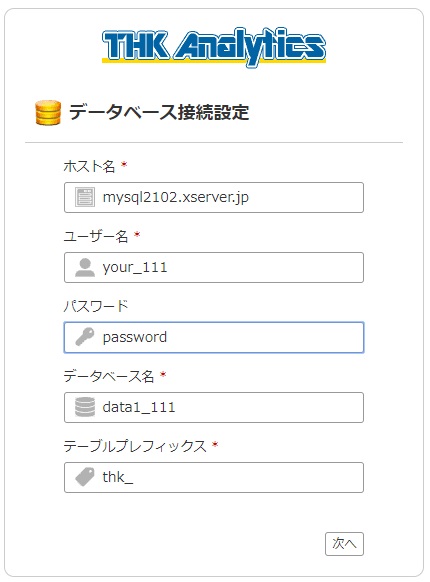Click the table prefix field thk_
The image size is (430, 582).
tap(214, 477)
